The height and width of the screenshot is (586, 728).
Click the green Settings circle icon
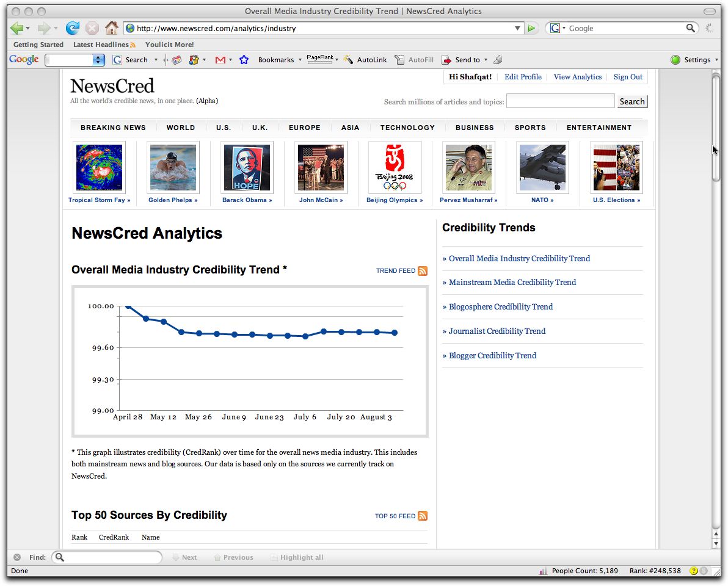click(675, 60)
